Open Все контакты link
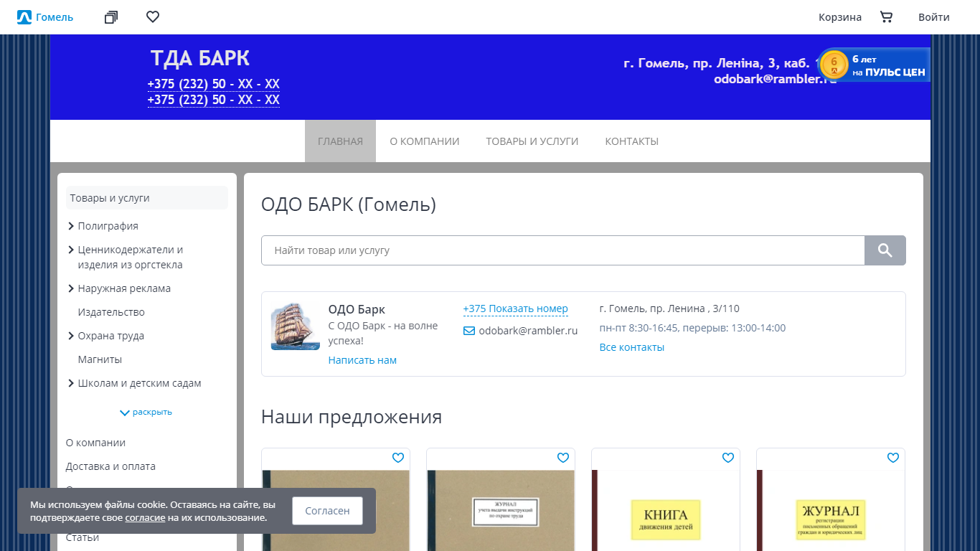 [632, 347]
